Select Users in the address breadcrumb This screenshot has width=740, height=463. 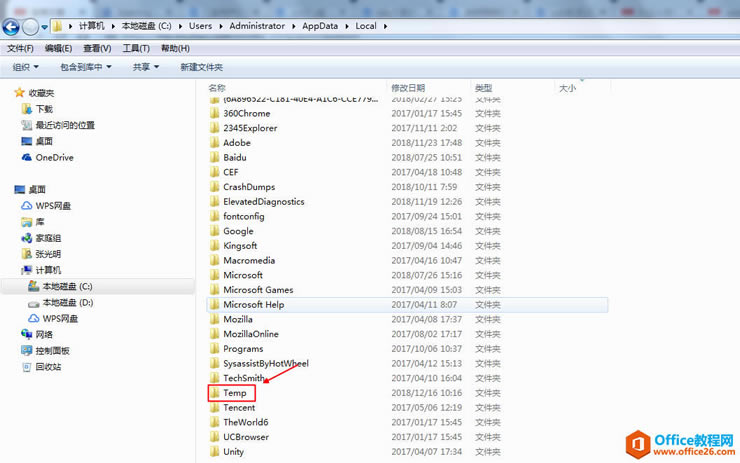coord(200,26)
